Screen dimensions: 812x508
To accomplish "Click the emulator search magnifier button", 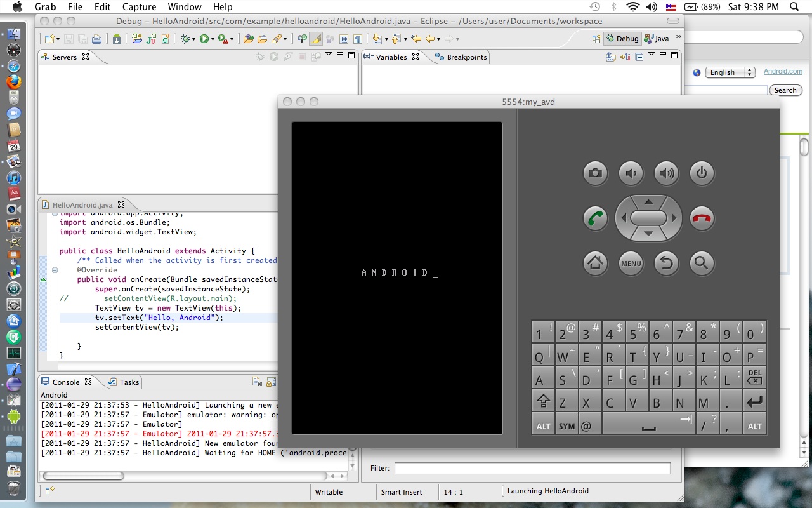I will [702, 263].
